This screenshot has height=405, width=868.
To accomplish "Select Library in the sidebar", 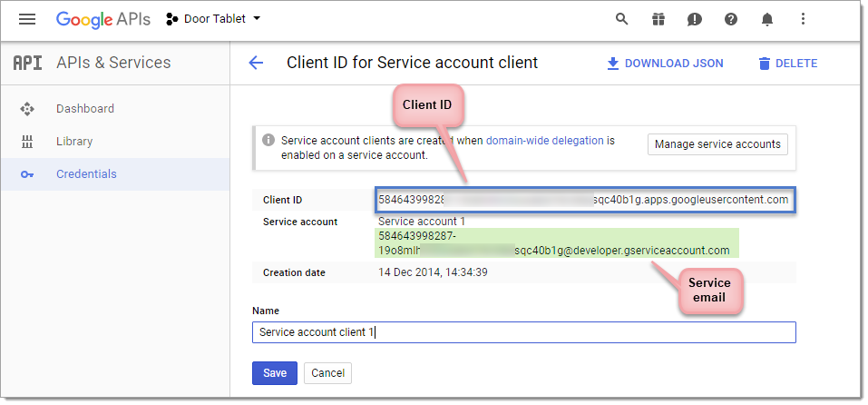I will click(74, 142).
